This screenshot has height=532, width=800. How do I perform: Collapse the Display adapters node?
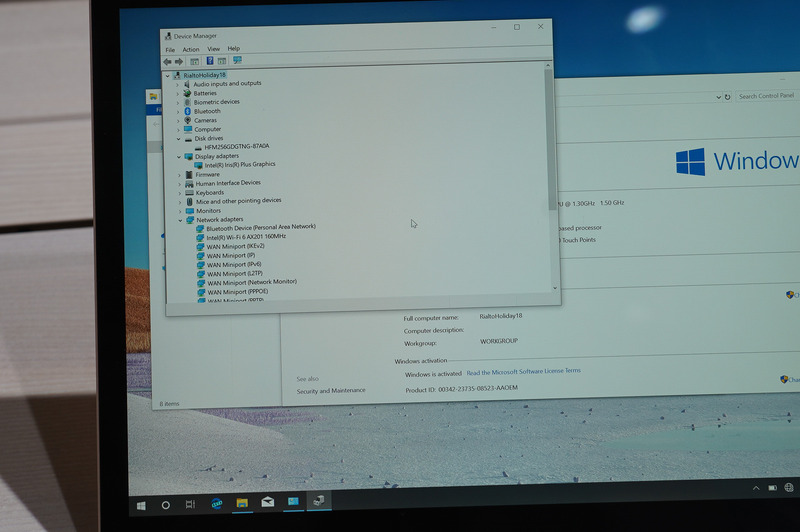pyautogui.click(x=179, y=157)
